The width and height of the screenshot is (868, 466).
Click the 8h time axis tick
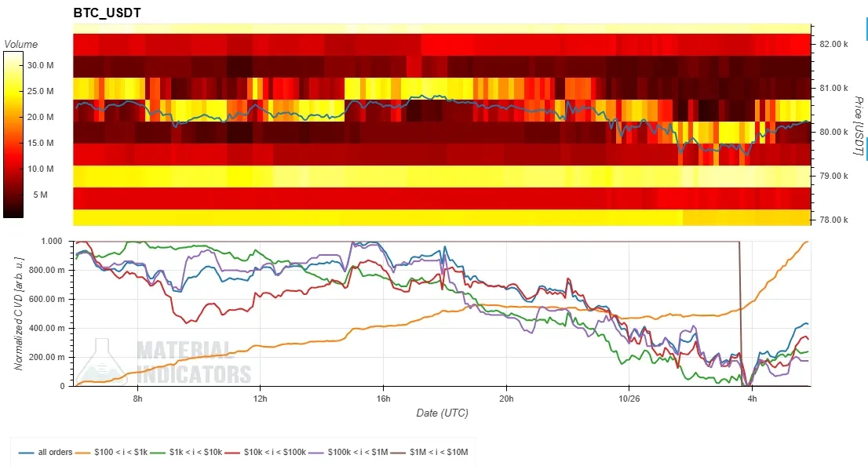pos(137,399)
